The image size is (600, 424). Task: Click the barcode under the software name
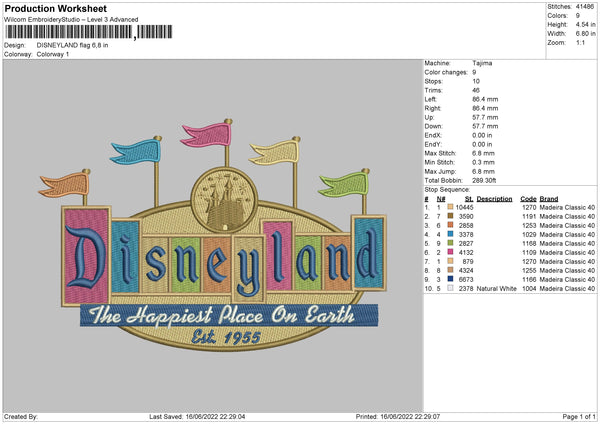88,32
